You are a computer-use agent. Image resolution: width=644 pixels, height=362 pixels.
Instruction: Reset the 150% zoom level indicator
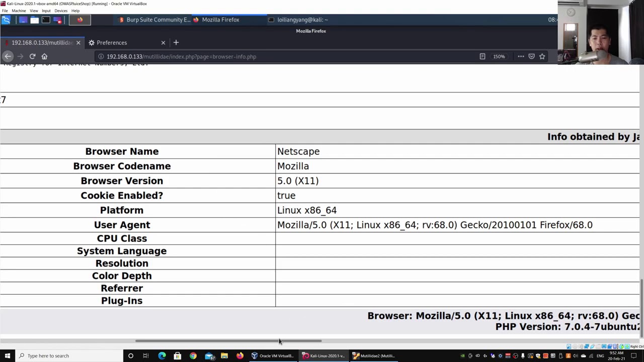tap(499, 56)
